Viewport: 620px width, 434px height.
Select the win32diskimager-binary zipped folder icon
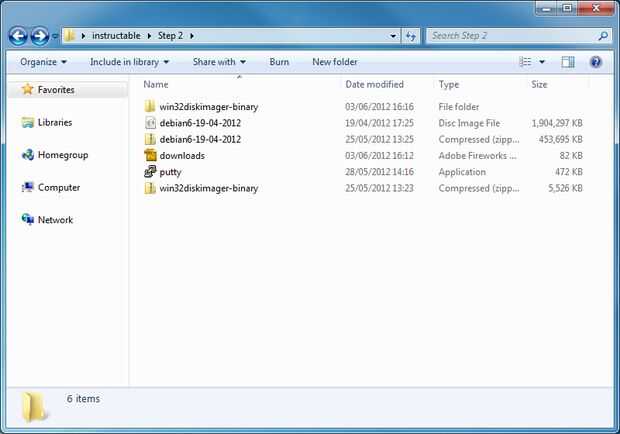[150, 188]
